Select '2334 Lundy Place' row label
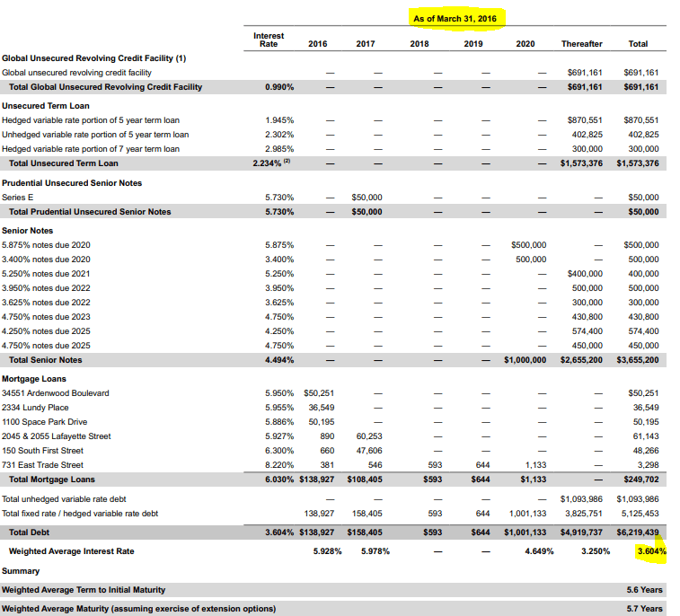680x616 pixels. pyautogui.click(x=35, y=408)
